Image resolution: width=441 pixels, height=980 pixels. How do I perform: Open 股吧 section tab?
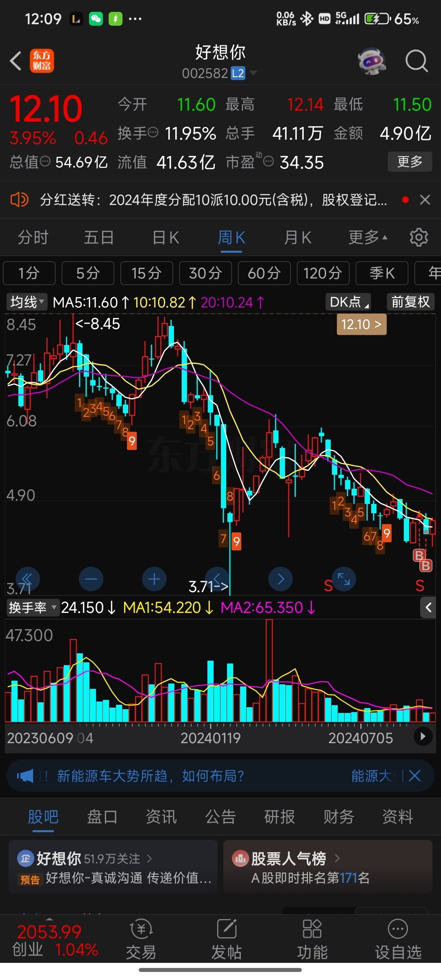43,817
